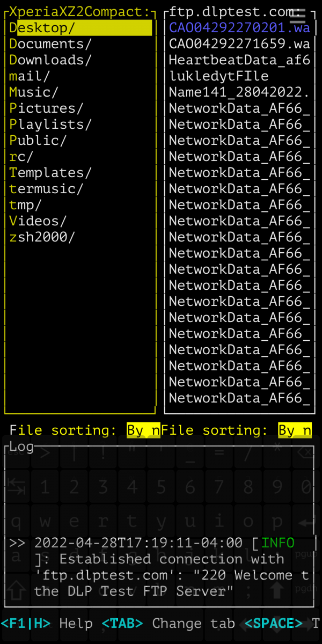The image size is (322, 644).
Task: Select the Downloads/ folder
Action: click(50, 60)
